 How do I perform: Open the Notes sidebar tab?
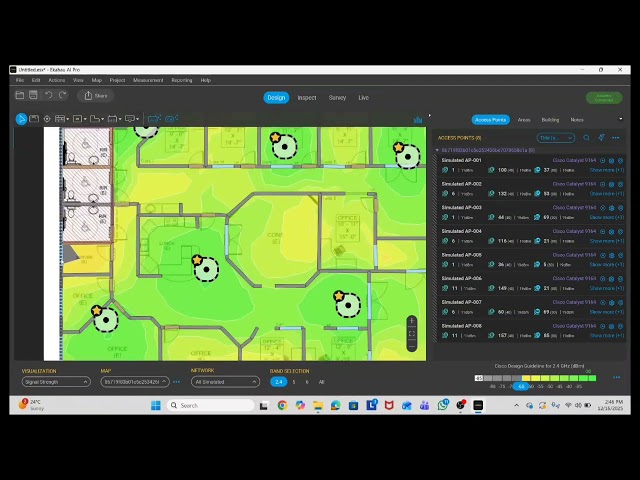click(x=577, y=120)
